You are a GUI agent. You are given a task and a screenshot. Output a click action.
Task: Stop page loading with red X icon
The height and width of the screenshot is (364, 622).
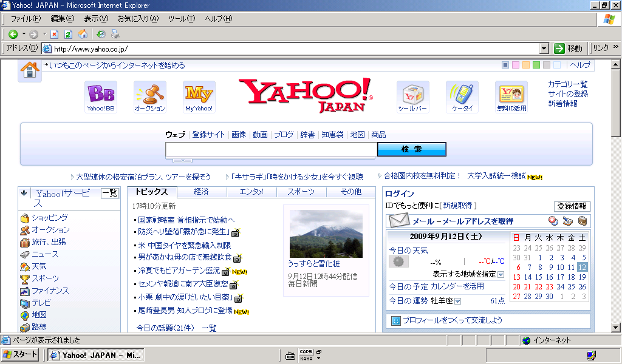click(55, 35)
